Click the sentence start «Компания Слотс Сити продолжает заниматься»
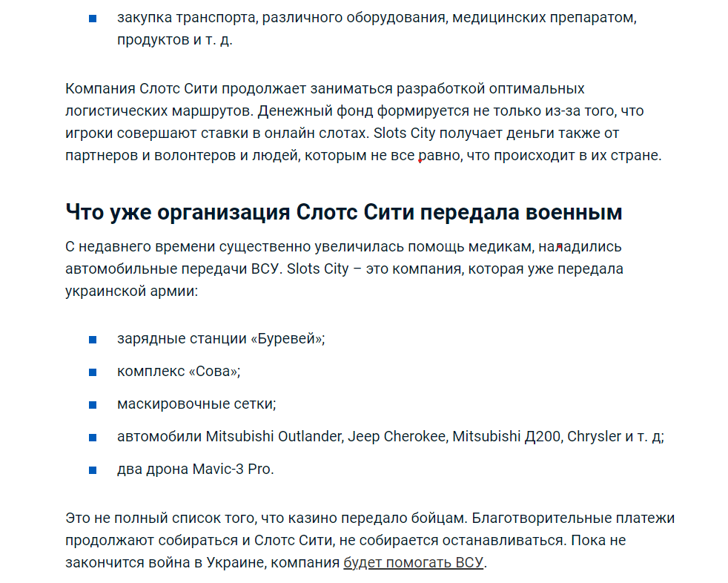The image size is (728, 583). 229,88
